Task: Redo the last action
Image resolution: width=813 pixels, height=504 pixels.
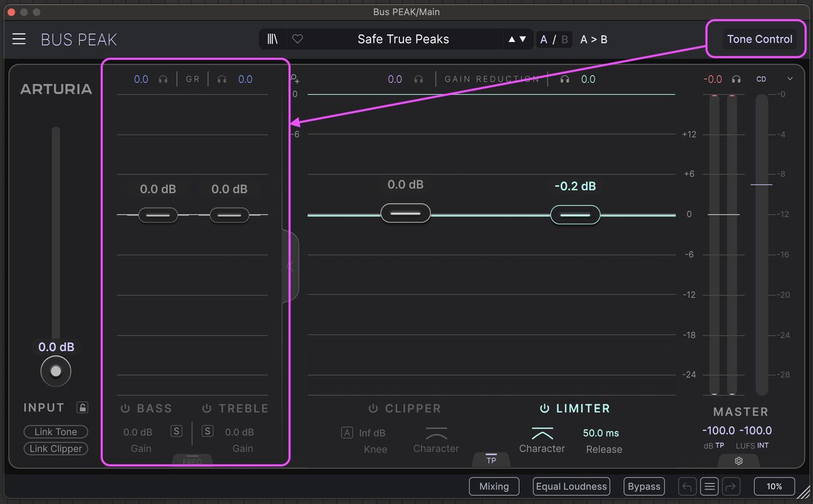Action: point(732,487)
